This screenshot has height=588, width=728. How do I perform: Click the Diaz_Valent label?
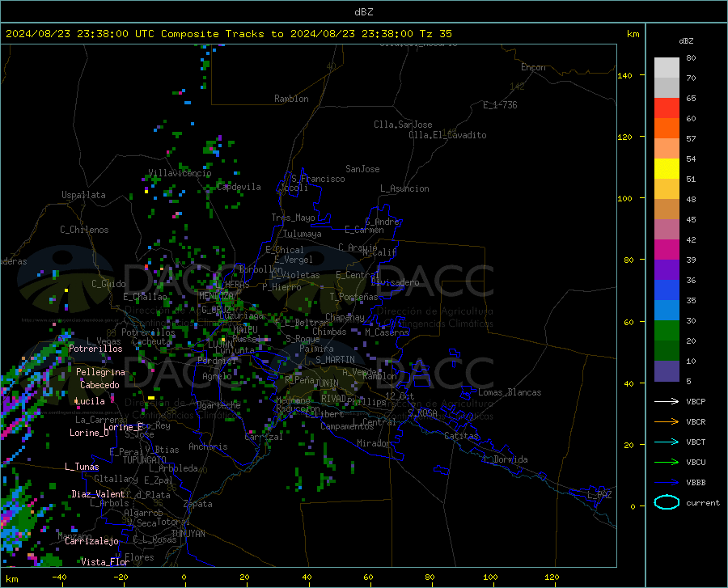[x=98, y=494]
